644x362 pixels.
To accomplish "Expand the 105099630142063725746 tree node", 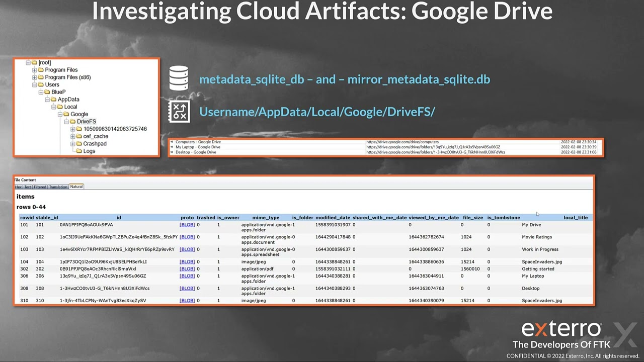I will coord(73,129).
